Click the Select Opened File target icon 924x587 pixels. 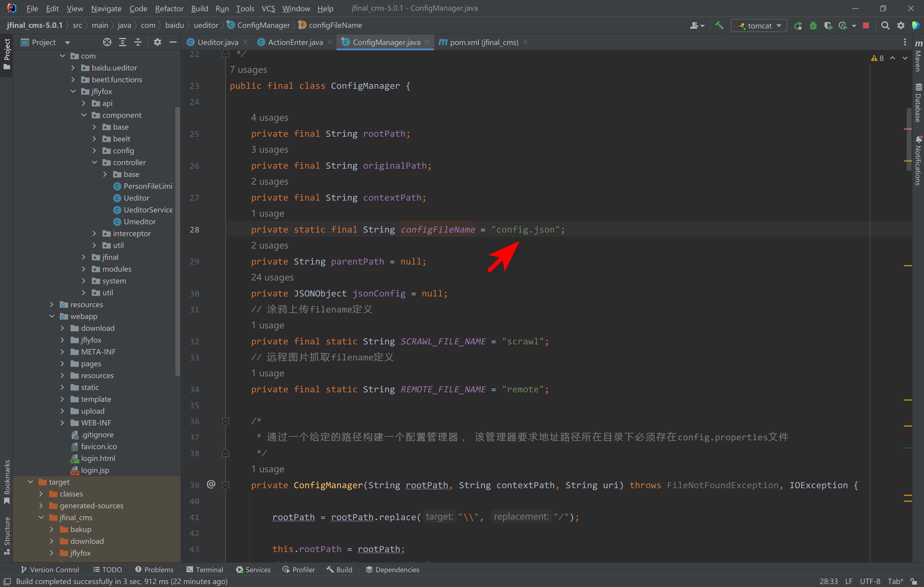tap(107, 42)
